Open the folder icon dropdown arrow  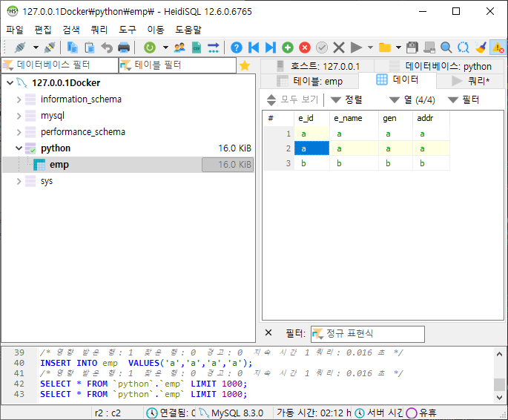click(x=399, y=47)
